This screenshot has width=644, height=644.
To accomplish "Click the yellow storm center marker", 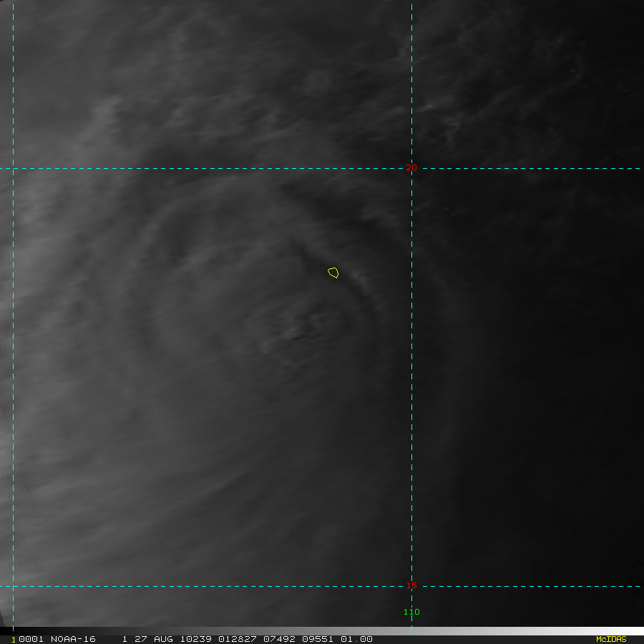I will [333, 273].
